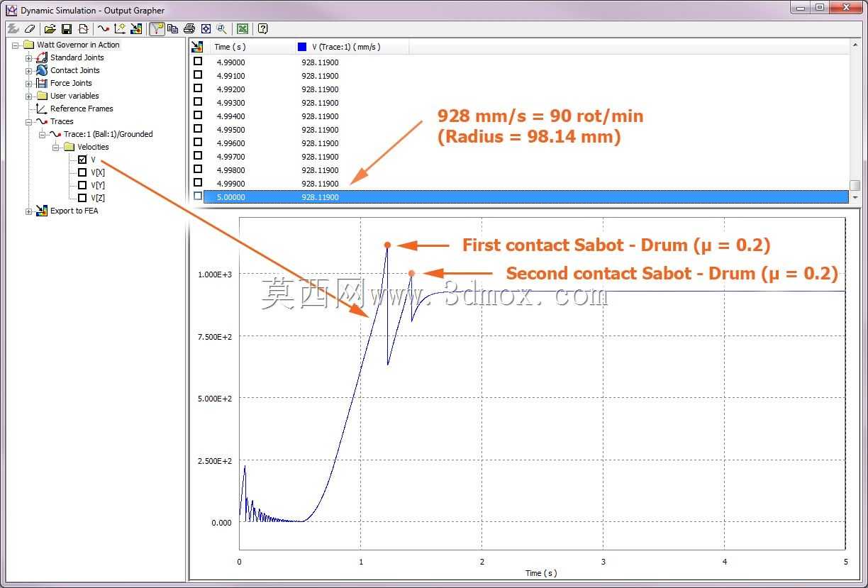Select Trace:1 (Ball:1)/Grounded tree item

[x=108, y=134]
